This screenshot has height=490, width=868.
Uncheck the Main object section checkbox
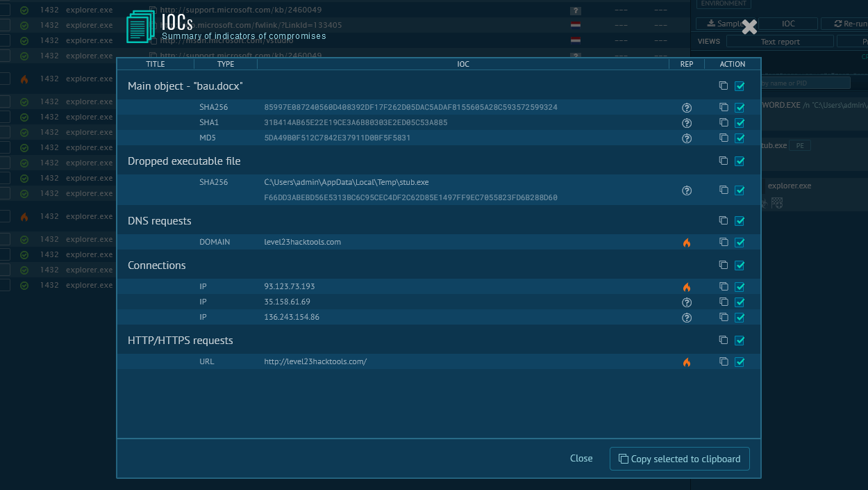coord(740,85)
